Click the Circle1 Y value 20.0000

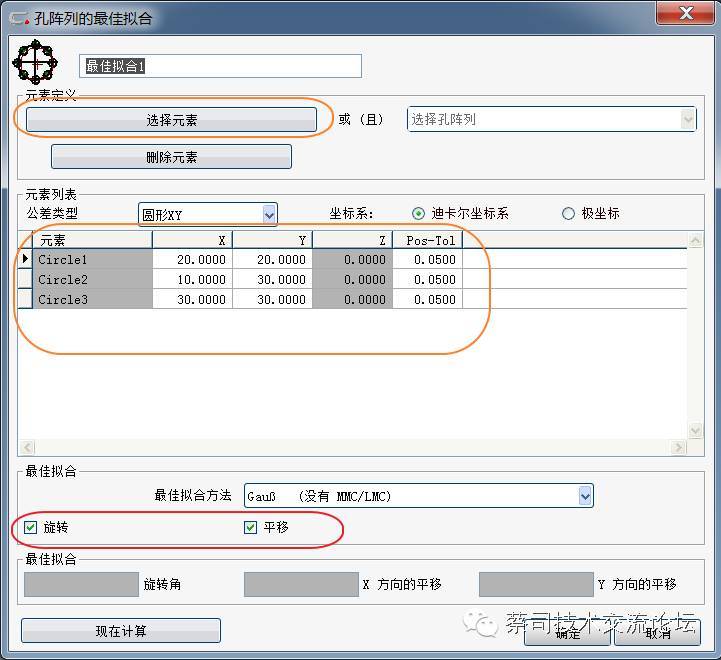pyautogui.click(x=272, y=259)
